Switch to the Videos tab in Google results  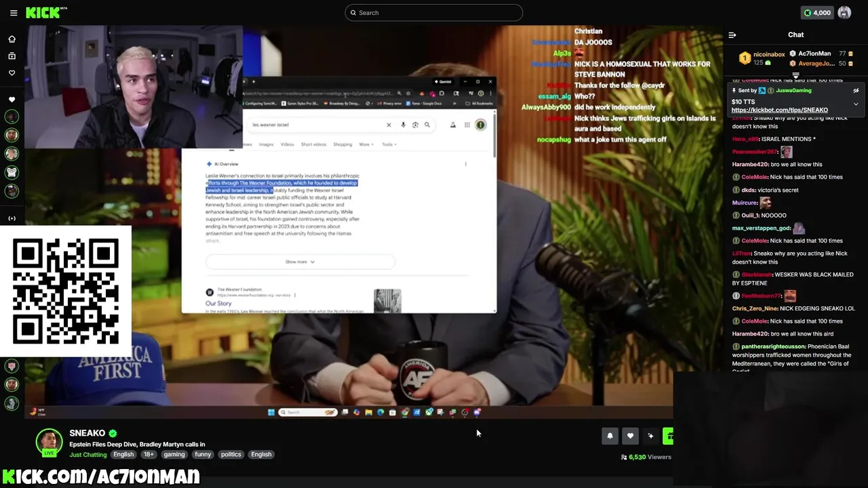click(288, 144)
